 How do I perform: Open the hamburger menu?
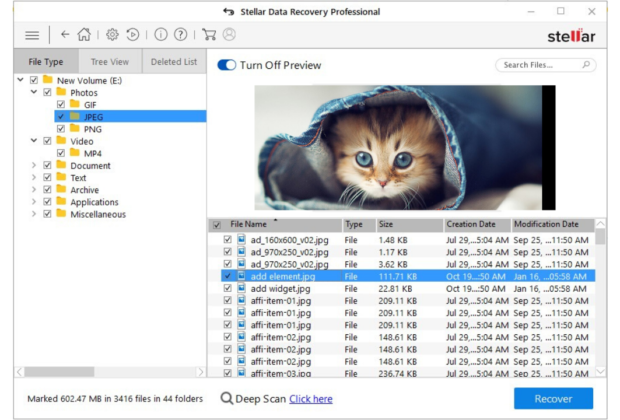(32, 35)
